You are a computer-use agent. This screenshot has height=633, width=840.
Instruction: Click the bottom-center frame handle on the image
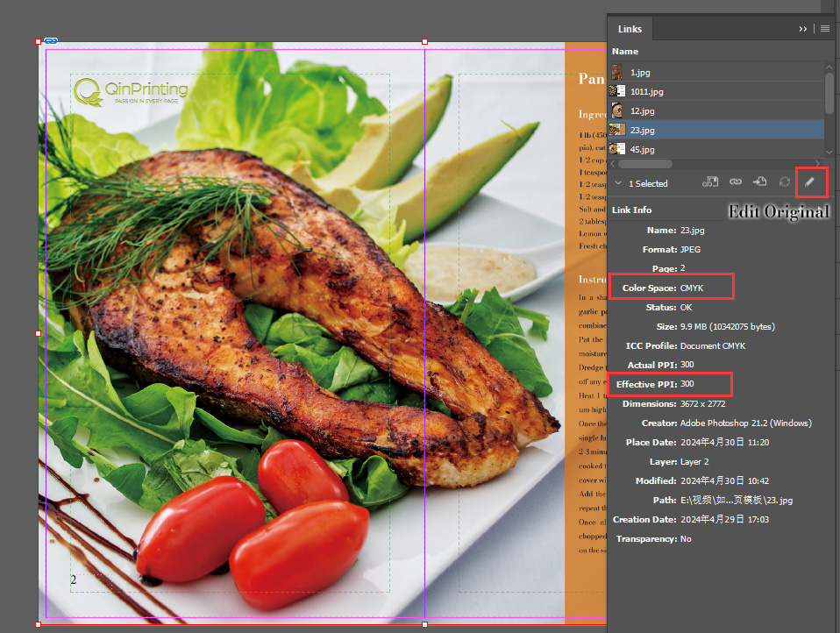pos(424,624)
